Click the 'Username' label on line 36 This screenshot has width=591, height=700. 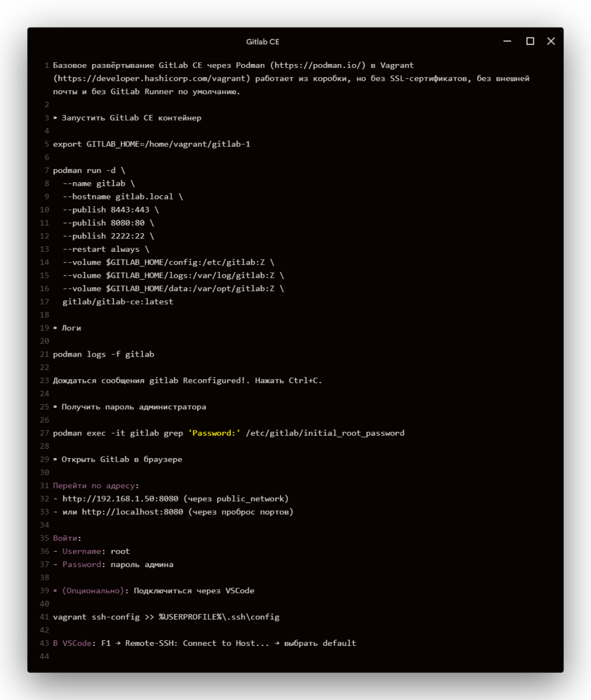[82, 552]
